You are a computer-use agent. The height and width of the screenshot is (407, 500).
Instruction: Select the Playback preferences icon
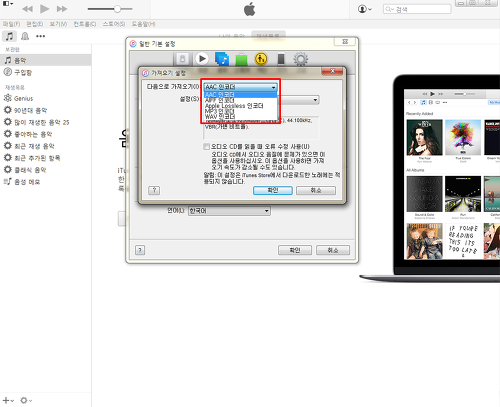[202, 59]
